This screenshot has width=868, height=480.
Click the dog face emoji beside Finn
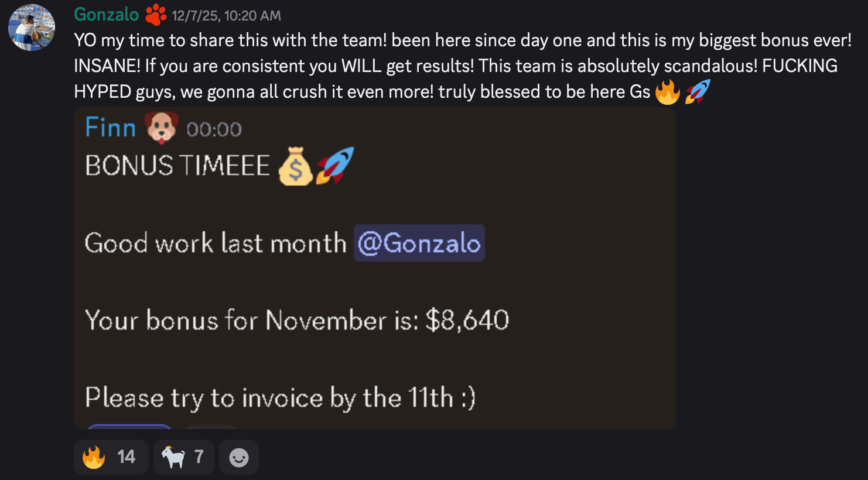pos(162,127)
